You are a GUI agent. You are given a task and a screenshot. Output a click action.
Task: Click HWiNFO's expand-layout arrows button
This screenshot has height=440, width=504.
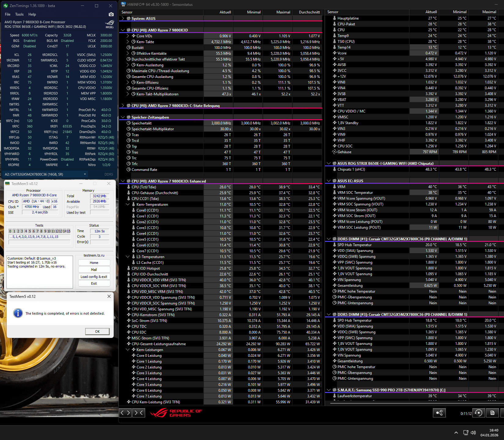point(125,413)
